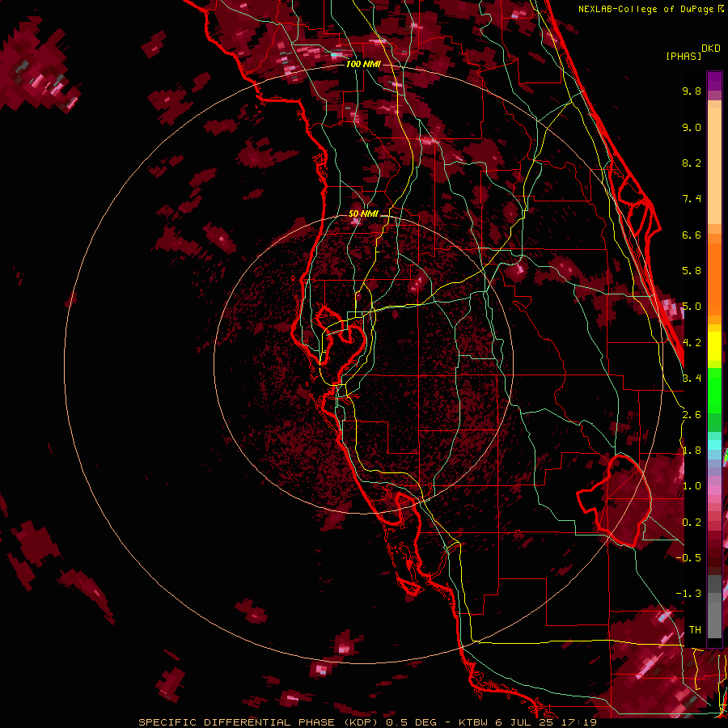Click the DKD legend unit label
Image resolution: width=728 pixels, height=728 pixels.
pos(711,49)
